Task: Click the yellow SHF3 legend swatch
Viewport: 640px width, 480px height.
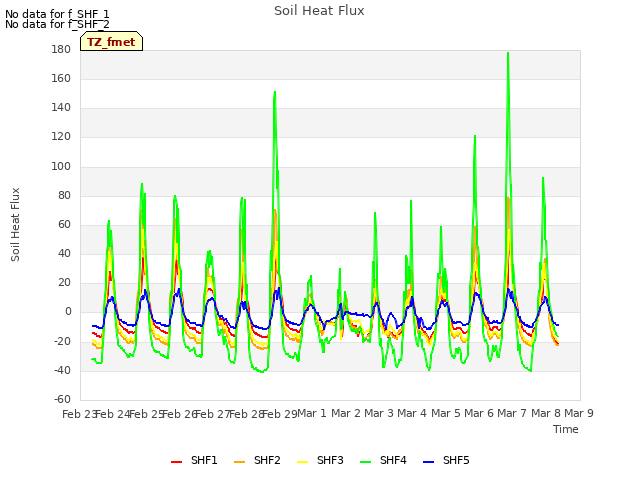Action: coord(302,462)
